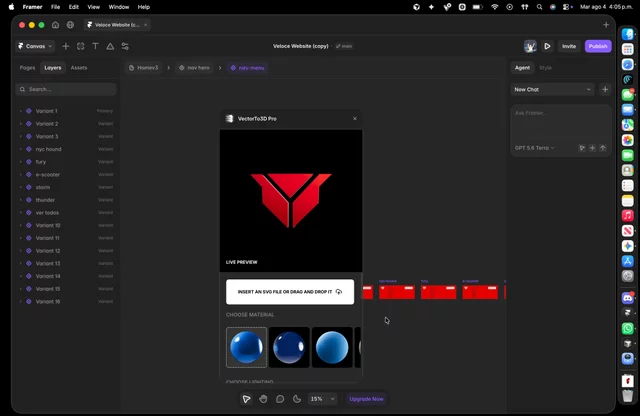
Task: Select the Variant 10 layer
Action: (66, 225)
